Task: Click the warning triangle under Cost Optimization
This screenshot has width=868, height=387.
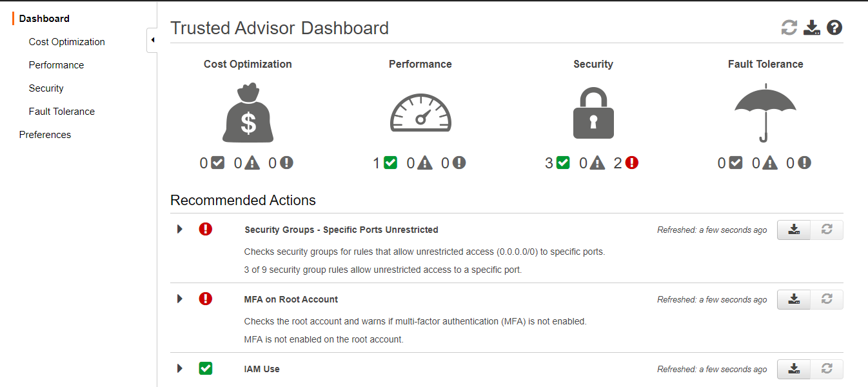Action: (x=252, y=163)
